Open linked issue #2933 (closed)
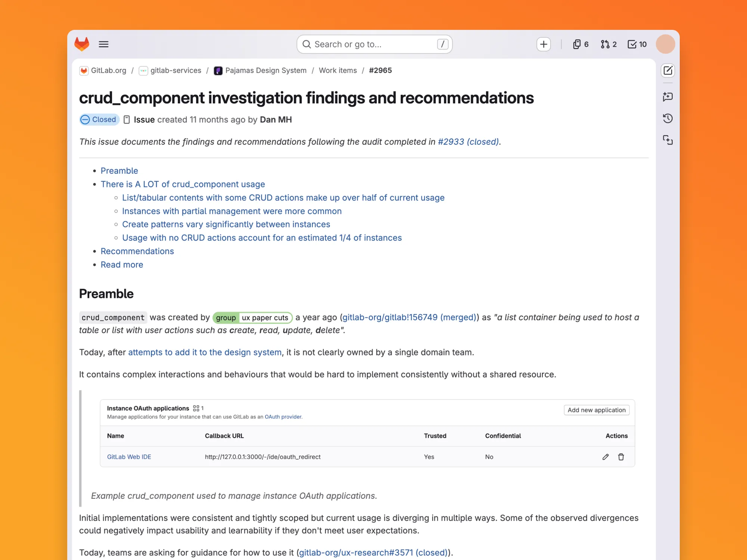The image size is (747, 560). [468, 142]
